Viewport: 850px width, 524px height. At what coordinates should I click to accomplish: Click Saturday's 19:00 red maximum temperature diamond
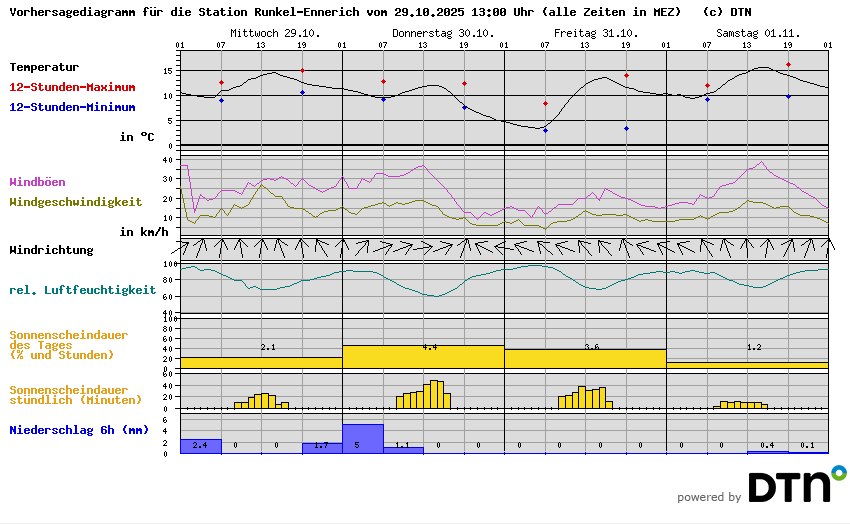[x=788, y=64]
